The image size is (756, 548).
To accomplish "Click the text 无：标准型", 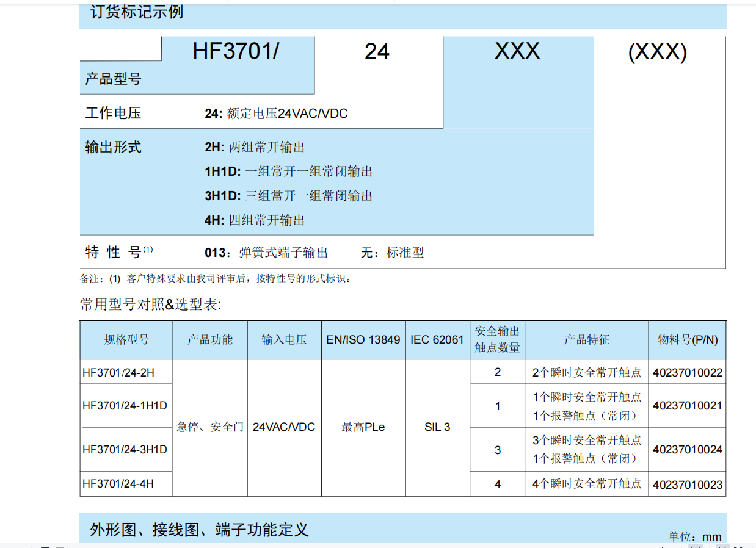I will pyautogui.click(x=392, y=253).
